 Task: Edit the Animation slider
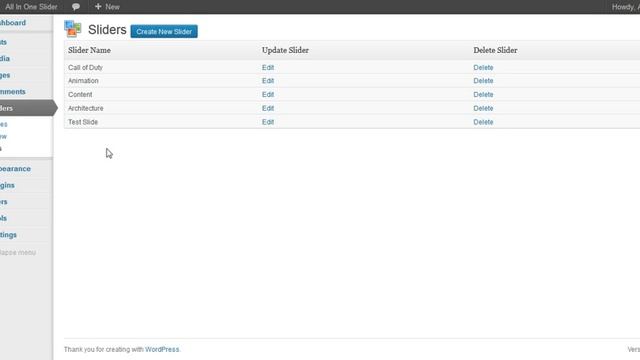pos(268,81)
